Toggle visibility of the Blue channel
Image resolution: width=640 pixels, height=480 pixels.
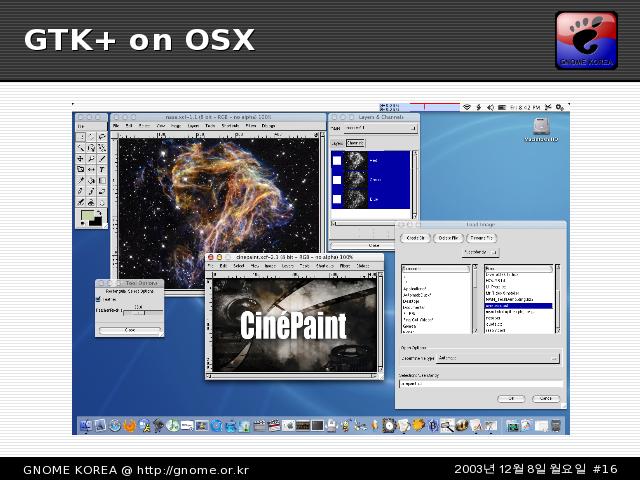[x=337, y=199]
